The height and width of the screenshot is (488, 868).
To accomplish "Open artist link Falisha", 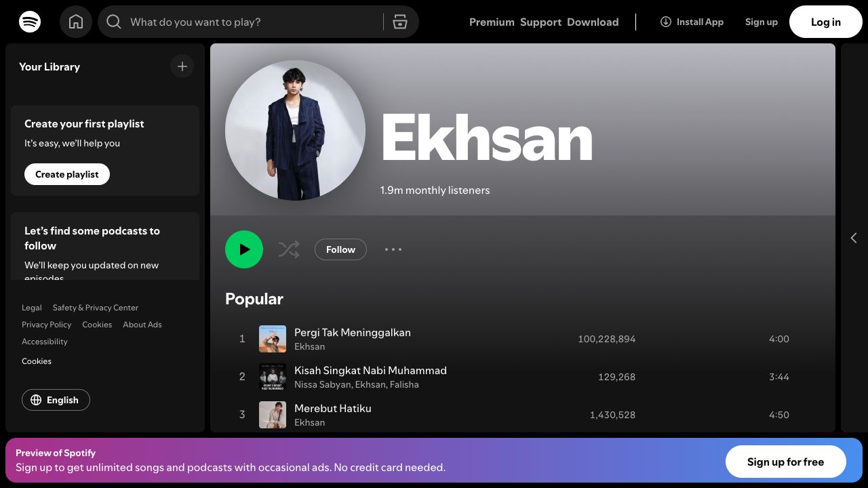I will click(x=403, y=384).
